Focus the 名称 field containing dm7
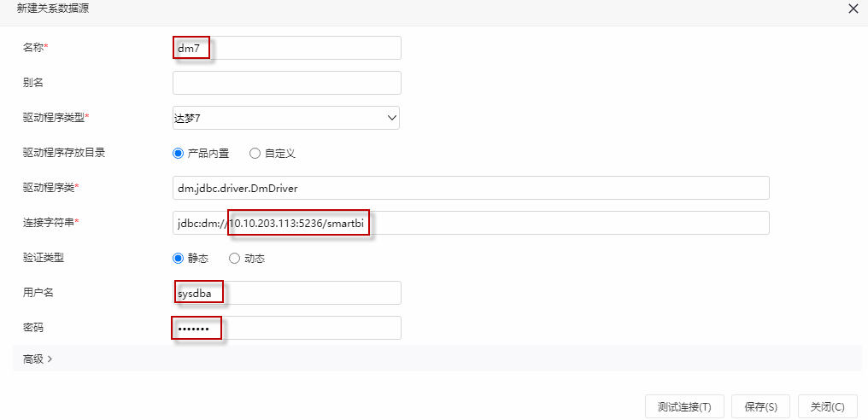This screenshot has width=868, height=420. (x=287, y=48)
